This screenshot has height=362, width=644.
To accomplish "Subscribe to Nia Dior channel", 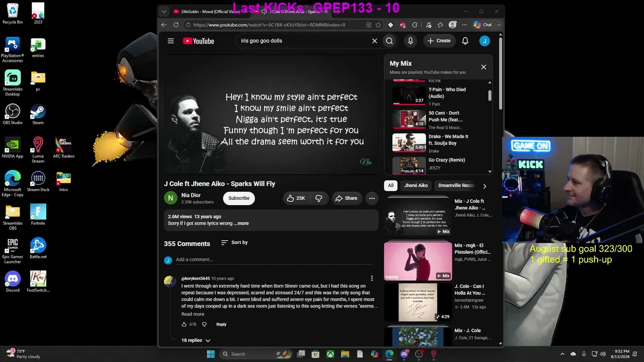I will [x=239, y=198].
